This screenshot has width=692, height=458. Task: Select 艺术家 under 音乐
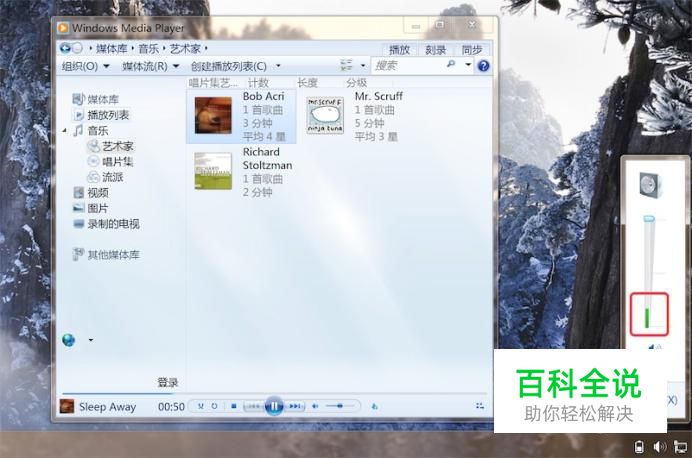(110, 146)
